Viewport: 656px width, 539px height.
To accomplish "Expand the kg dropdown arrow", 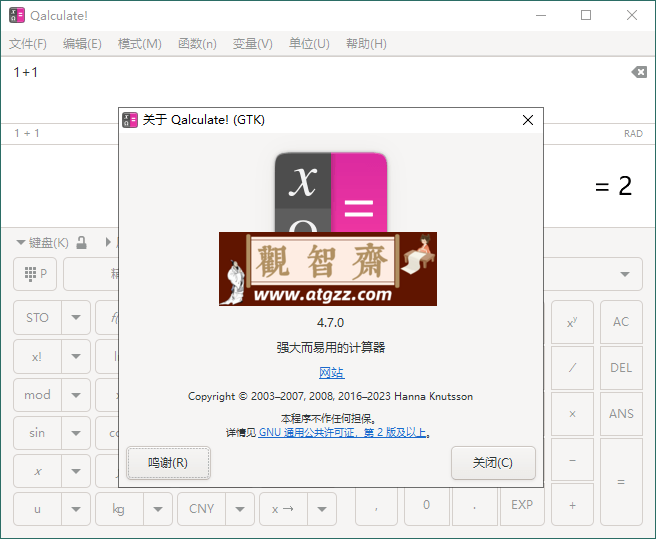I will pos(158,509).
